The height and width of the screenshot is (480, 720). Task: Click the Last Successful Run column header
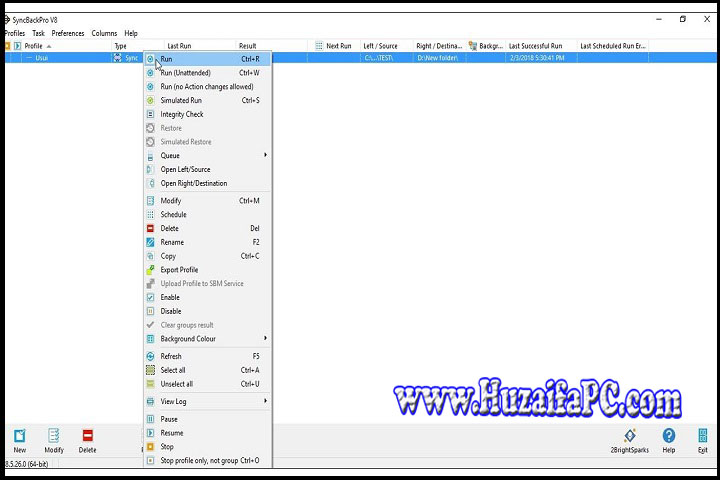(541, 46)
